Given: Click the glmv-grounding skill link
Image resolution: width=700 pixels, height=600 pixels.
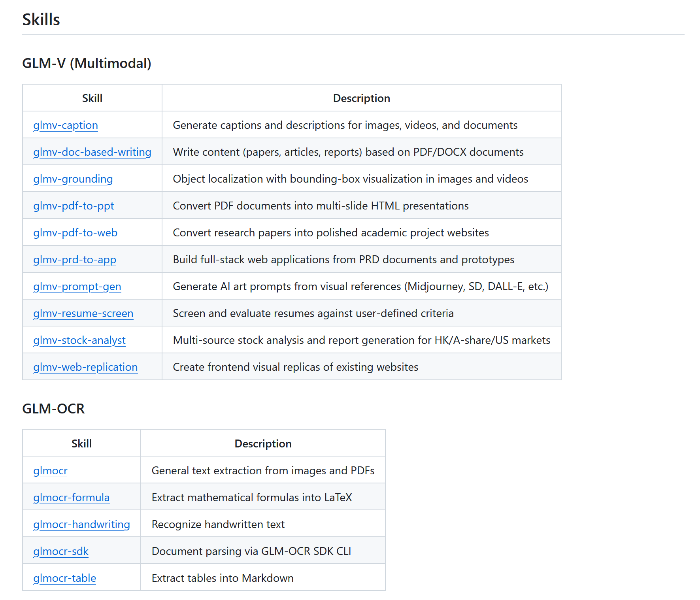Looking at the screenshot, I should tap(73, 179).
